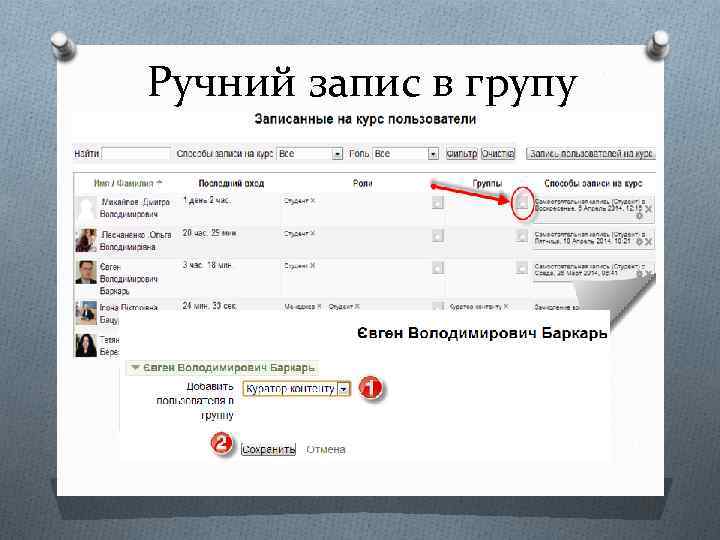Collapse Євген Володимирович Баркарь fieldset triangle
The height and width of the screenshot is (540, 720).
coord(135,367)
